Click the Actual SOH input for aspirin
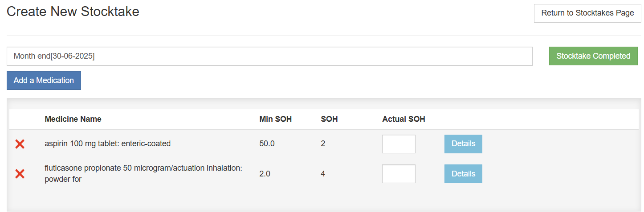644x212 pixels. coord(399,144)
